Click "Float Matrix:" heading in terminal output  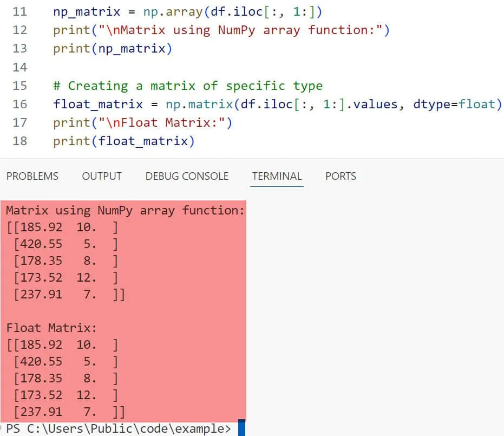click(x=51, y=328)
